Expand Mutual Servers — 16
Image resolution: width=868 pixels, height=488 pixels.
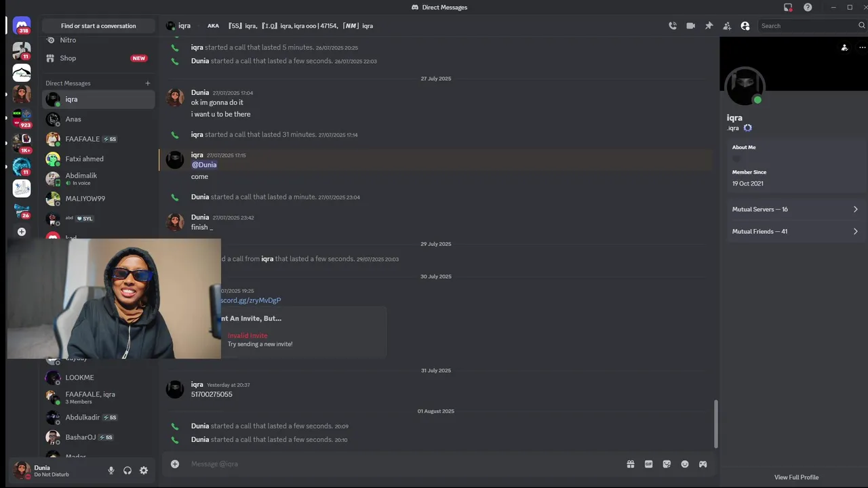(x=794, y=209)
